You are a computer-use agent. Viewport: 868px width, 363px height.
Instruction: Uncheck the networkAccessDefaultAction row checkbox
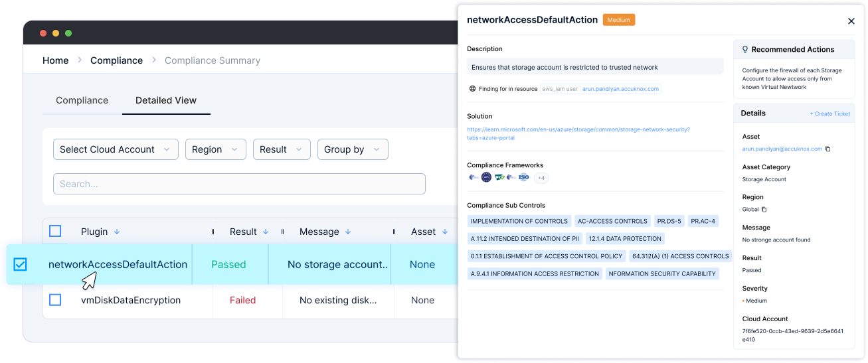click(x=21, y=264)
